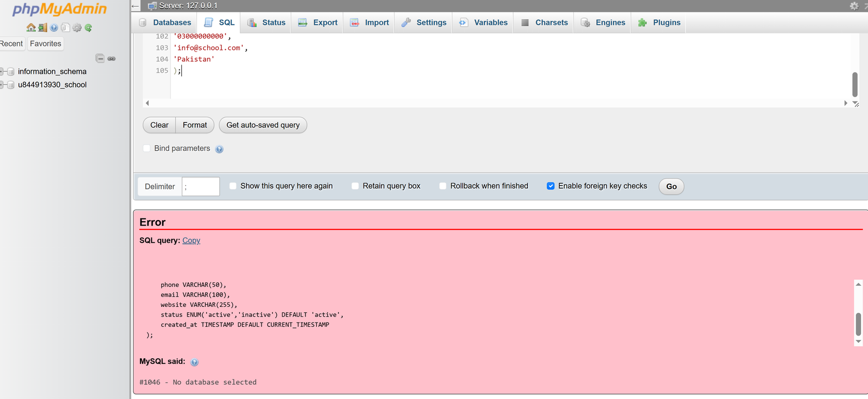Click the Clear button
Viewport: 868px width, 399px height.
point(159,125)
